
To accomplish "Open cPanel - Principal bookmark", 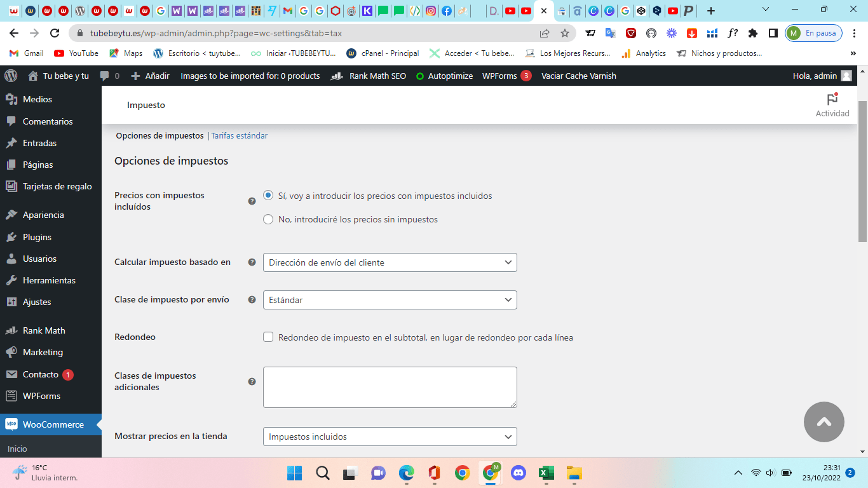I will click(383, 53).
